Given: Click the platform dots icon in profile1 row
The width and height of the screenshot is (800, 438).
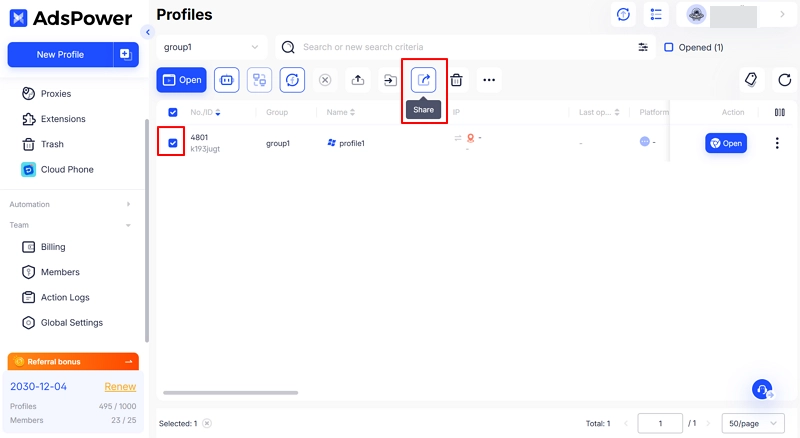Looking at the screenshot, I should (645, 141).
